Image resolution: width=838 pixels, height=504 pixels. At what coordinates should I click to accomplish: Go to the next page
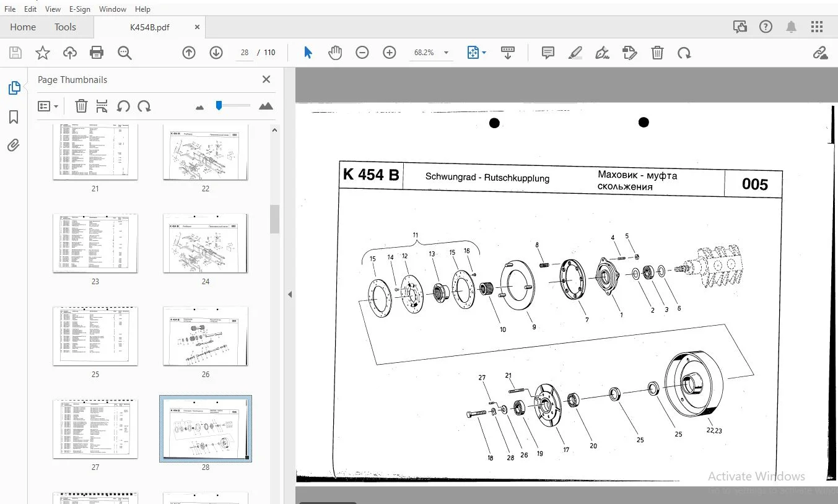[x=216, y=53]
